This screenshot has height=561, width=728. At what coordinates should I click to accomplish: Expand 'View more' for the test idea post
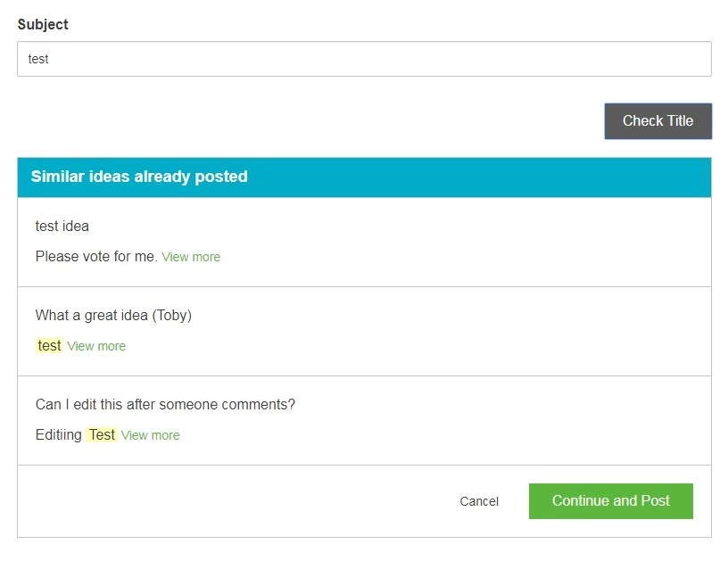(191, 256)
